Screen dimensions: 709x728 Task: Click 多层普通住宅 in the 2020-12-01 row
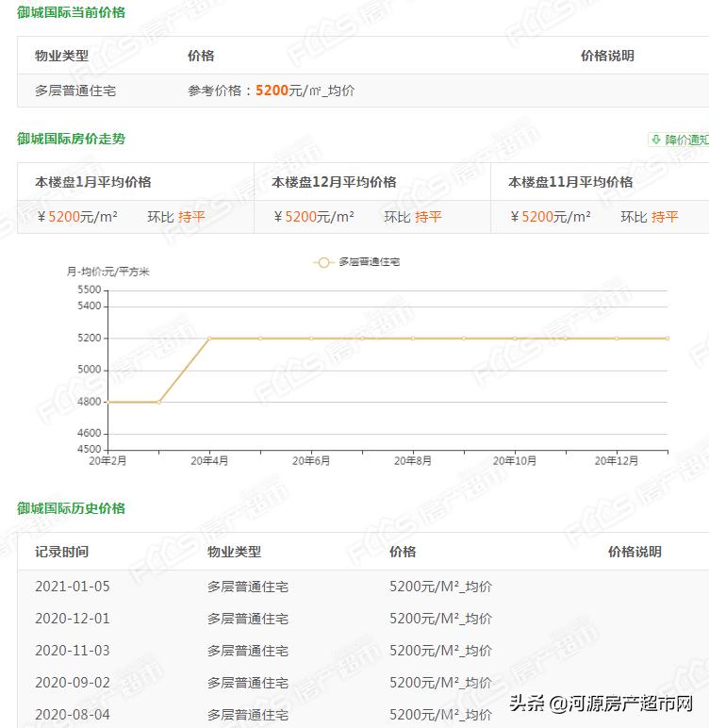248,619
